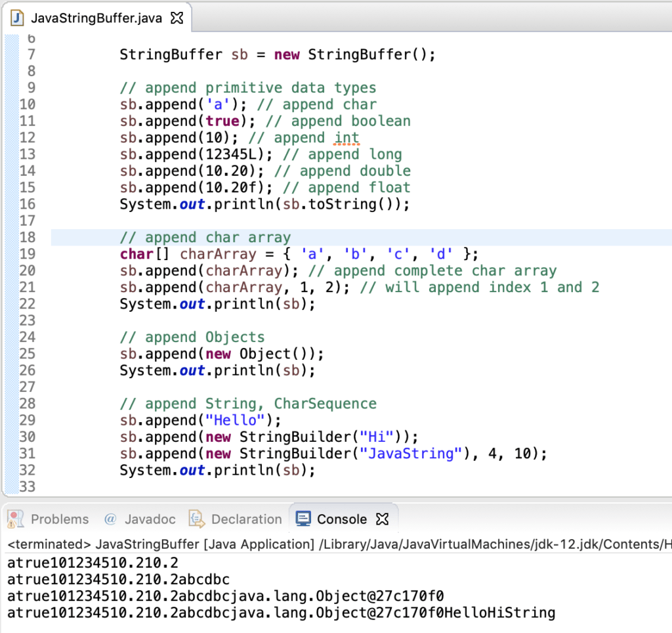The width and height of the screenshot is (672, 633).
Task: Click the Problems view warning icon
Action: (x=14, y=519)
